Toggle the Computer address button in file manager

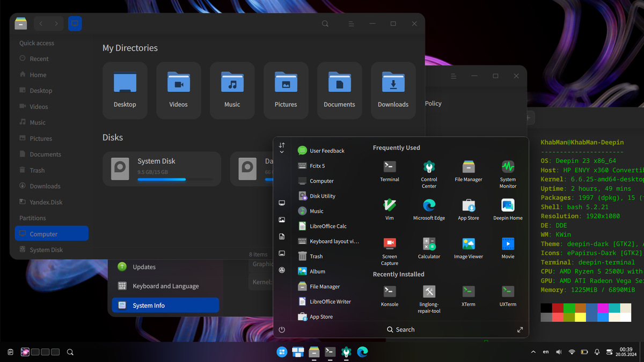point(75,24)
